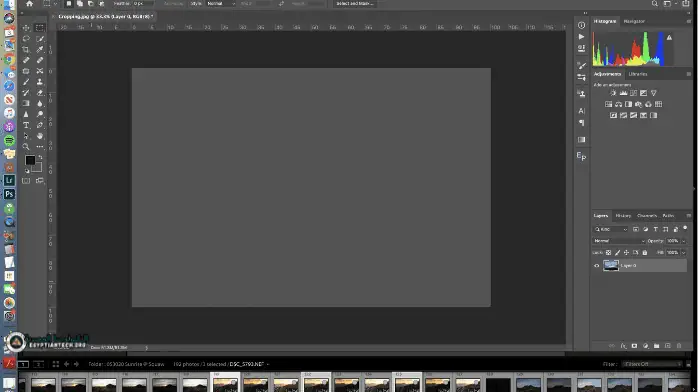The height and width of the screenshot is (392, 698).
Task: Add a Black & White adjustment
Action: (x=629, y=104)
